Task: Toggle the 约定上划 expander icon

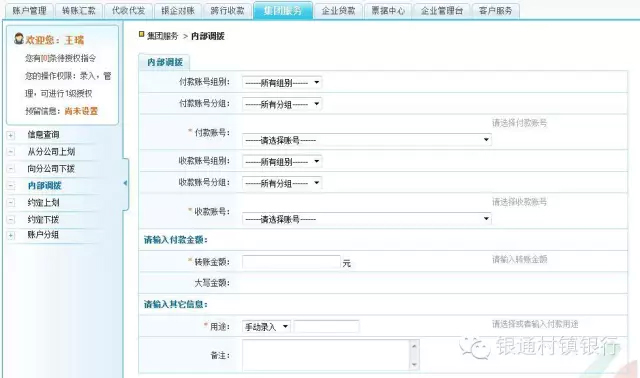Action: [x=11, y=202]
